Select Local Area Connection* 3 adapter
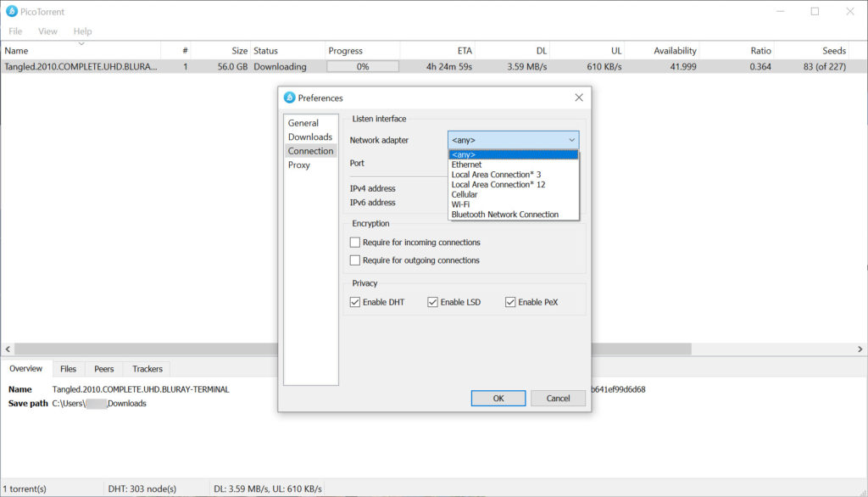 pyautogui.click(x=513, y=175)
